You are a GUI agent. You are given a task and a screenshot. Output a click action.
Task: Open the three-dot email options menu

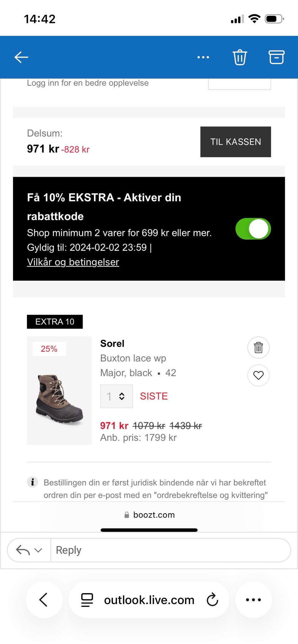coord(203,57)
